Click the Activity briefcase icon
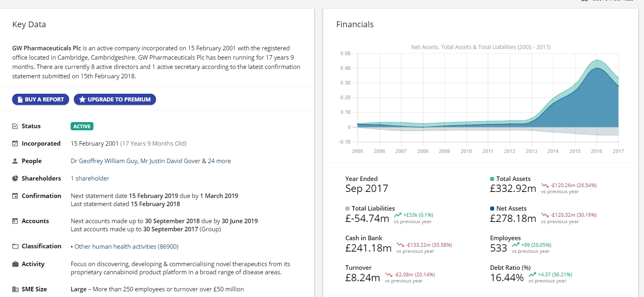This screenshot has height=297, width=644. pyautogui.click(x=15, y=264)
